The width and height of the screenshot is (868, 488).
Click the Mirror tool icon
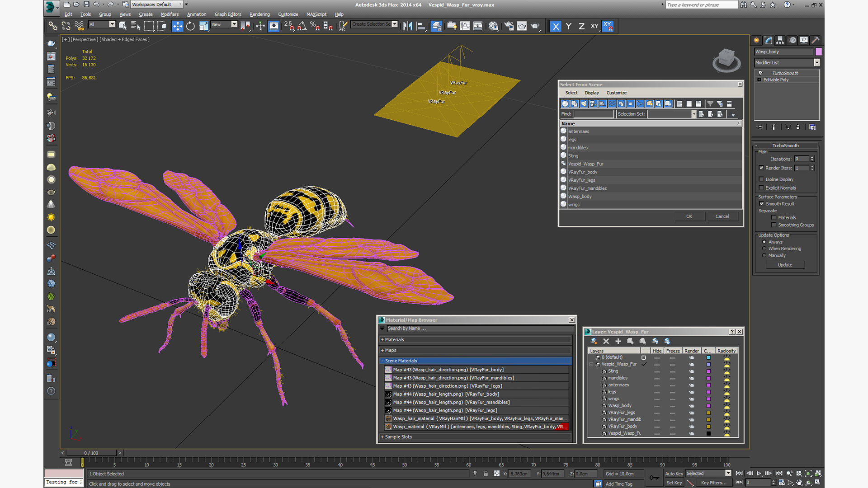tap(407, 26)
